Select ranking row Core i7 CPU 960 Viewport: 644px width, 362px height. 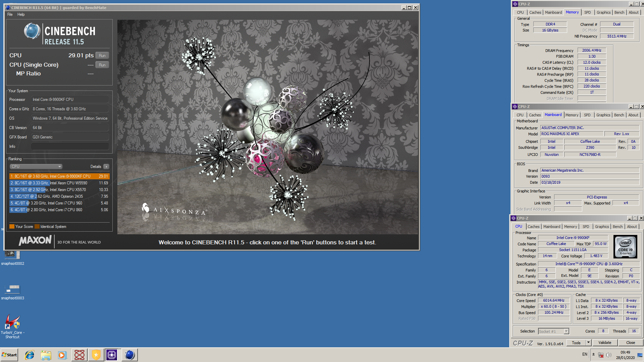(59, 203)
